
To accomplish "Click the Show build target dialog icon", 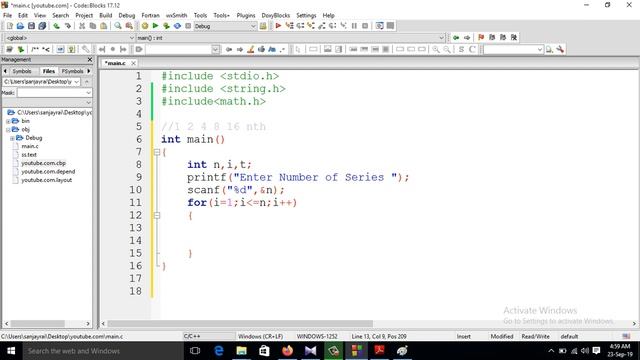I will [263, 26].
